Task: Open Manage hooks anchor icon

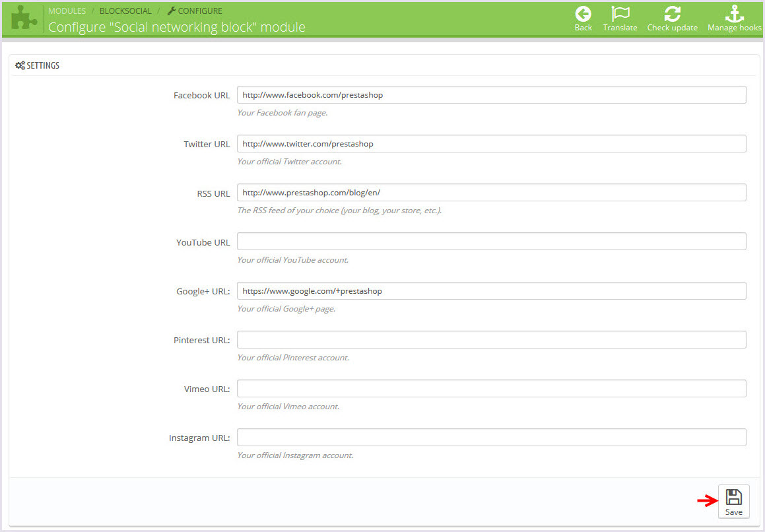Action: coord(734,14)
